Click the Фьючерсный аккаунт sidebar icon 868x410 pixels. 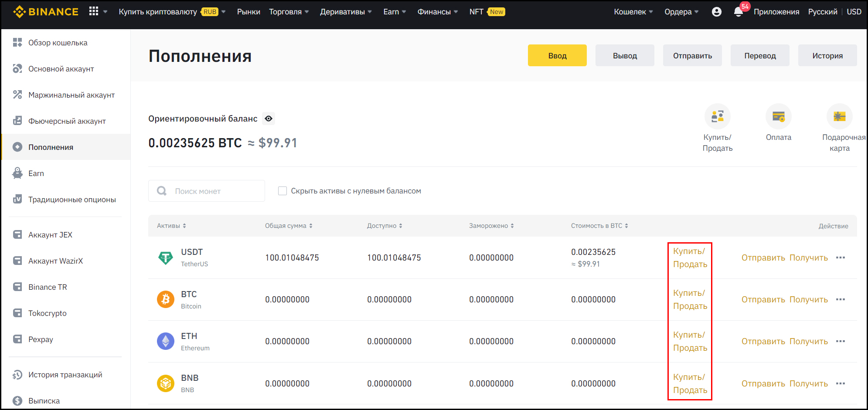click(x=17, y=121)
